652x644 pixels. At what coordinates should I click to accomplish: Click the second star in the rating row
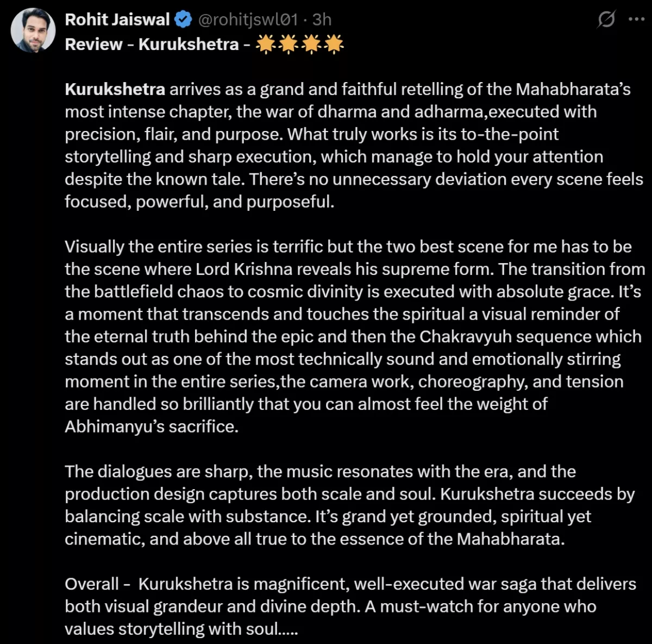(288, 43)
